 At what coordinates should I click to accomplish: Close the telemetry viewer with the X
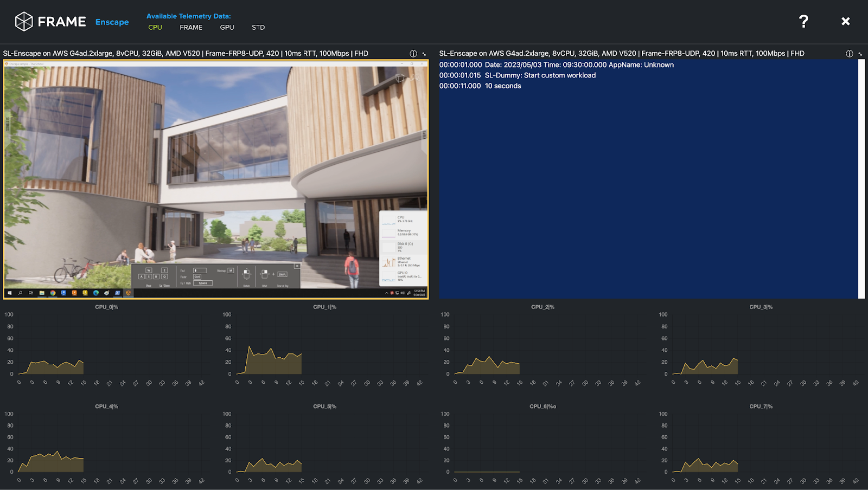845,21
